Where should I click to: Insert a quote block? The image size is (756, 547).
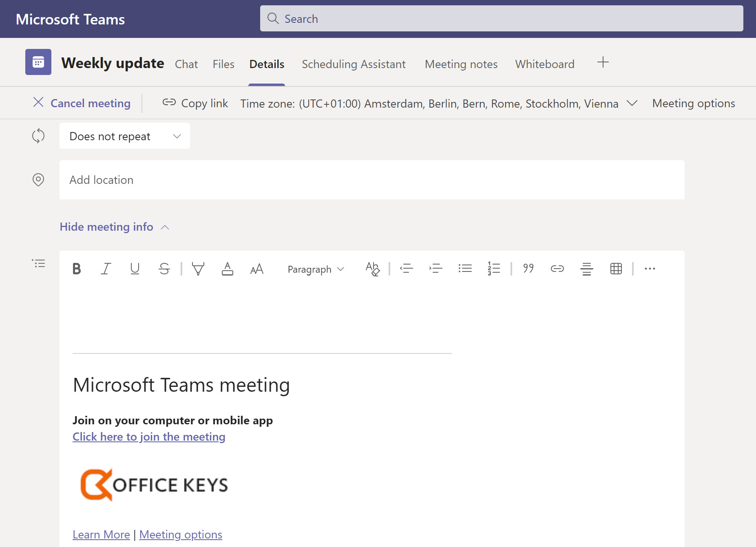click(528, 268)
